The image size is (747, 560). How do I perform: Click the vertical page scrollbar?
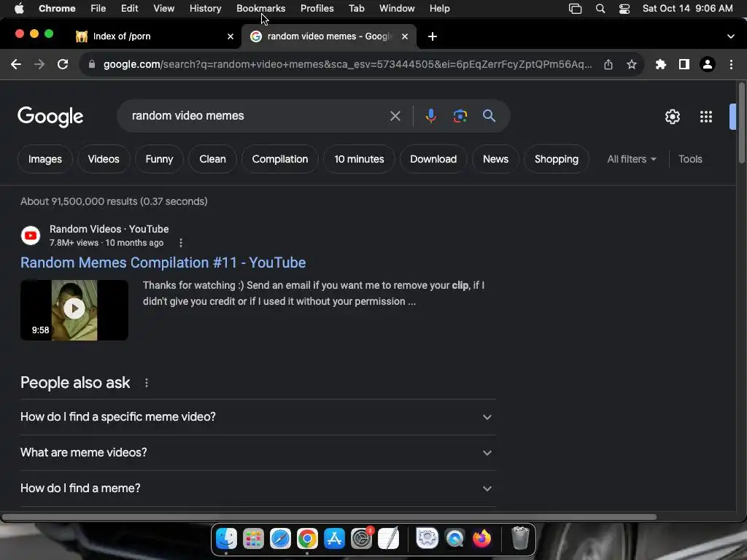742,122
